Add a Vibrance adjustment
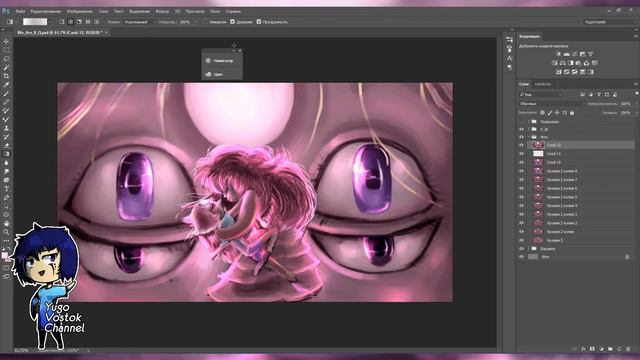640x360 pixels. tap(590, 54)
